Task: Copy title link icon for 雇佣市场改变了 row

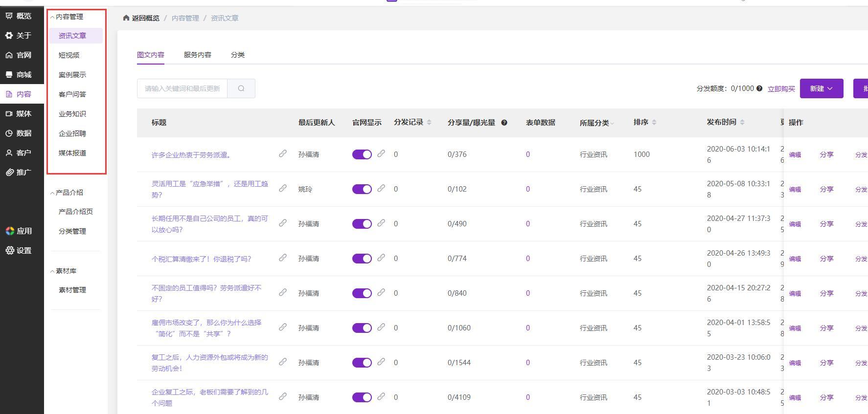Action: point(283,327)
